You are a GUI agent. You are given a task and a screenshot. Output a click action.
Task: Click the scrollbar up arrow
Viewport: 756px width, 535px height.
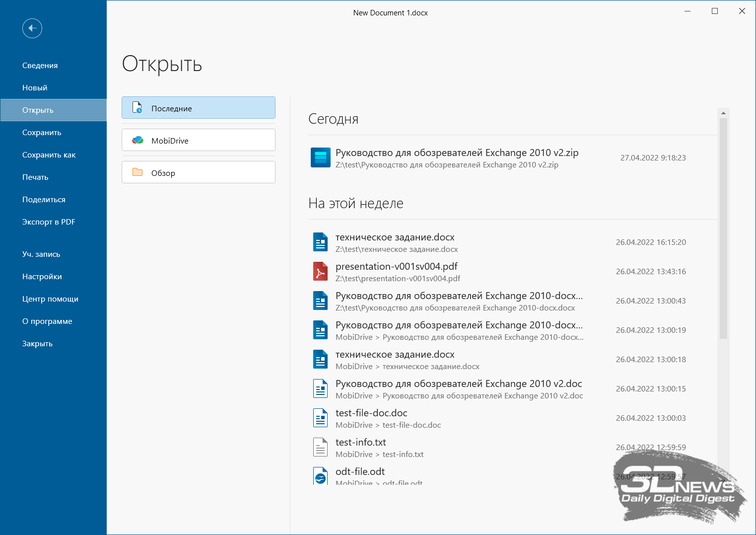point(723,113)
